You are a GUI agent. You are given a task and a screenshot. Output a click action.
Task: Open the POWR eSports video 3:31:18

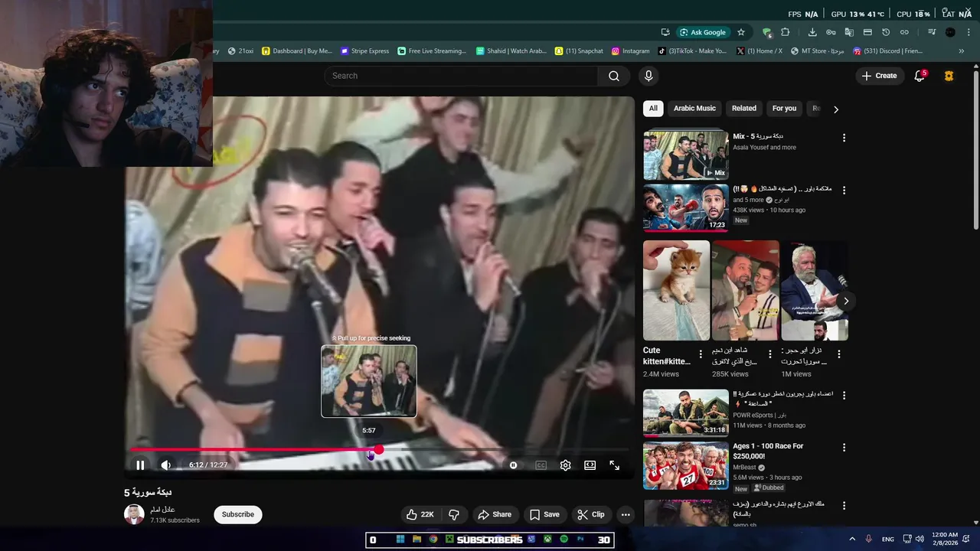(685, 413)
